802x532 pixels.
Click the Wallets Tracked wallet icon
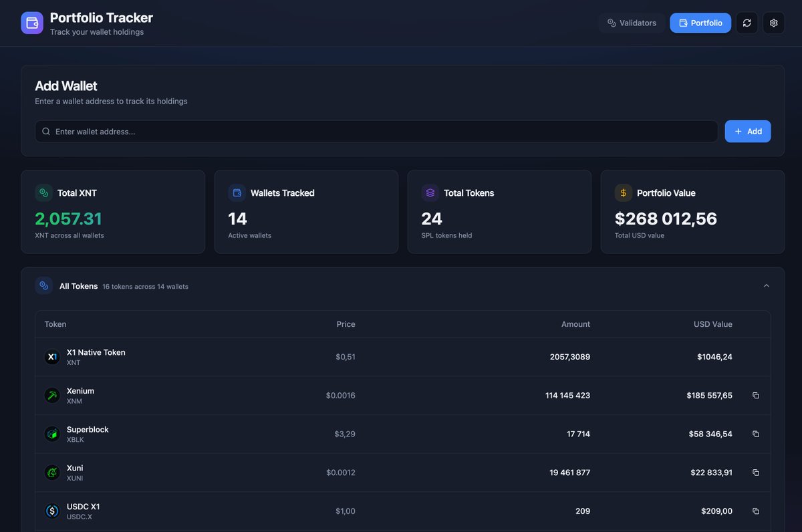(x=237, y=192)
